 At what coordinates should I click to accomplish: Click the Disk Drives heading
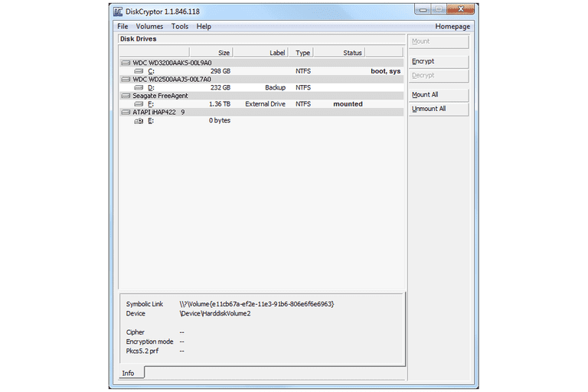(139, 39)
